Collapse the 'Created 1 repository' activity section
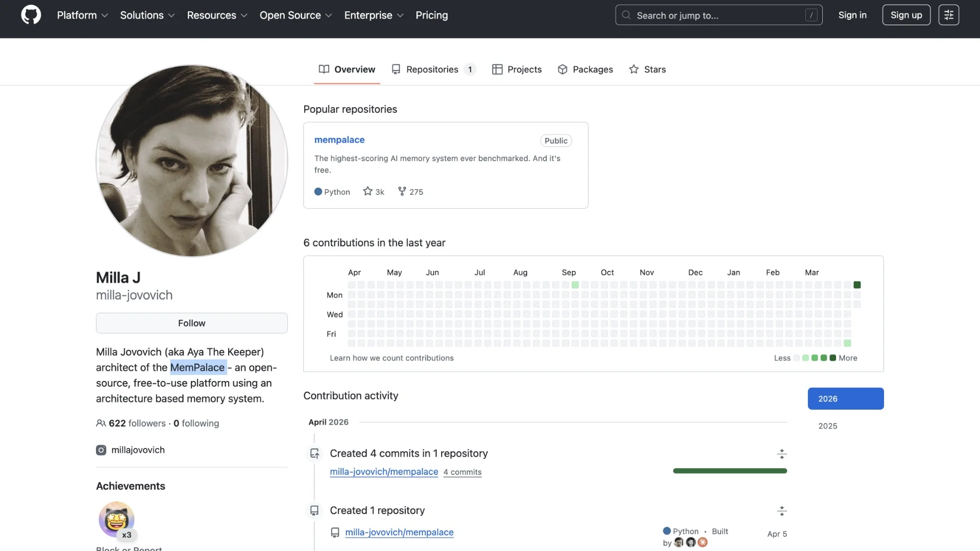This screenshot has width=980, height=551. tap(781, 511)
